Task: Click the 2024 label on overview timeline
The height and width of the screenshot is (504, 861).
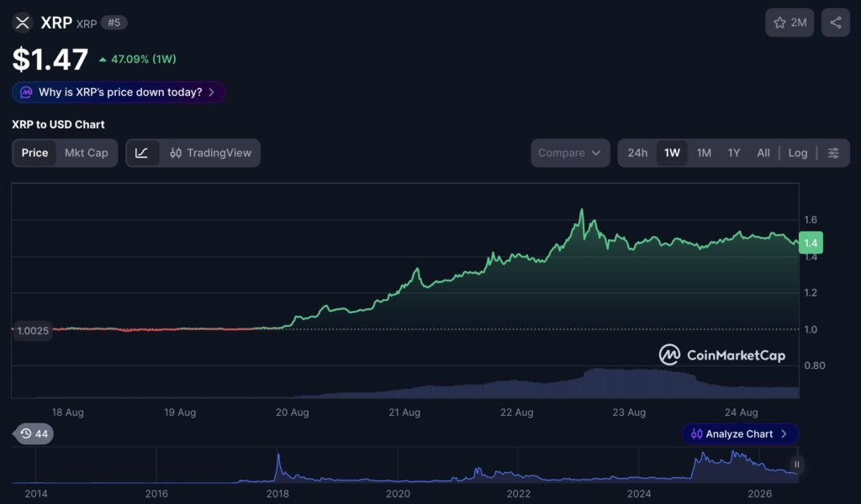Action: (x=639, y=494)
